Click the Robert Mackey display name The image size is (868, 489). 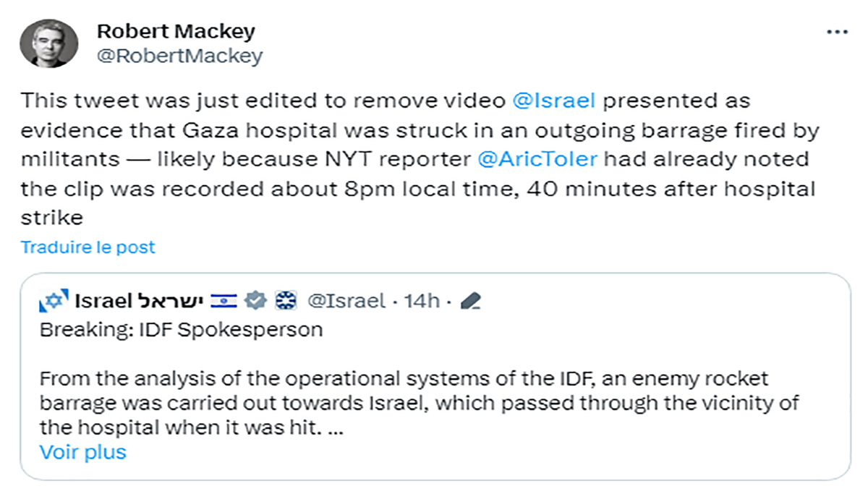point(176,32)
